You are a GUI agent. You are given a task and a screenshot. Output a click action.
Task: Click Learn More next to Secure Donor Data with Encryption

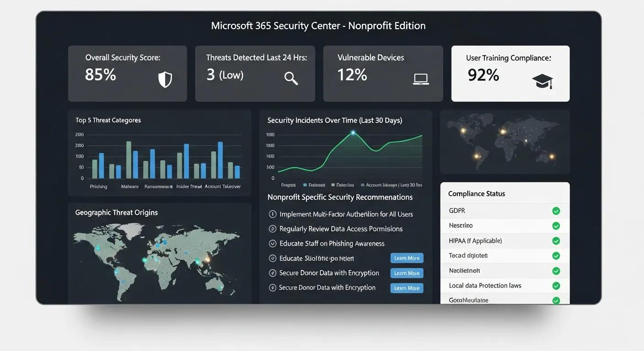click(x=406, y=273)
